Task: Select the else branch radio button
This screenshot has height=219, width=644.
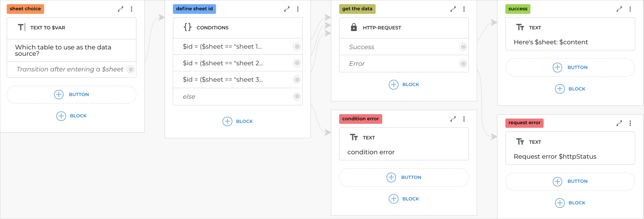Action: [x=297, y=96]
